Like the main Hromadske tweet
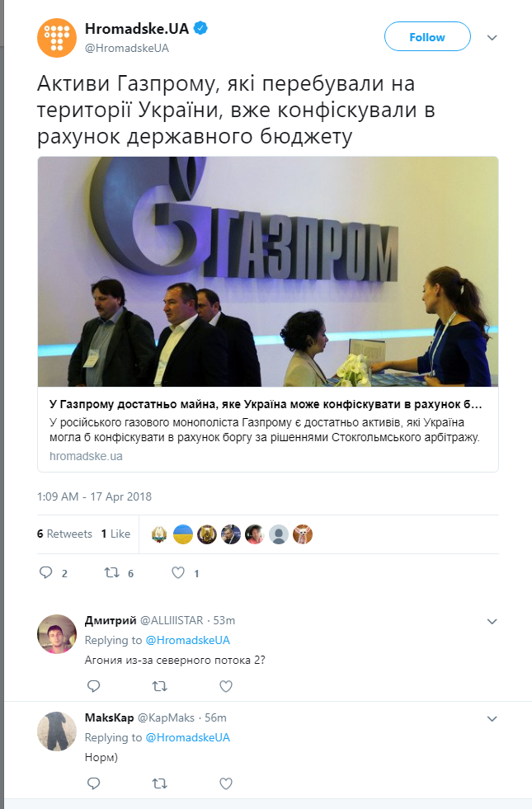 coord(178,572)
